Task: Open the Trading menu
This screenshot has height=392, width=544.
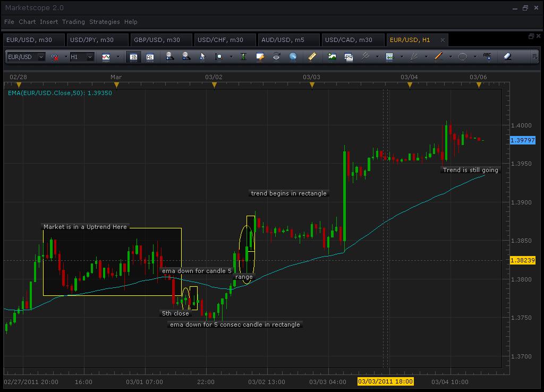Action: [73, 22]
